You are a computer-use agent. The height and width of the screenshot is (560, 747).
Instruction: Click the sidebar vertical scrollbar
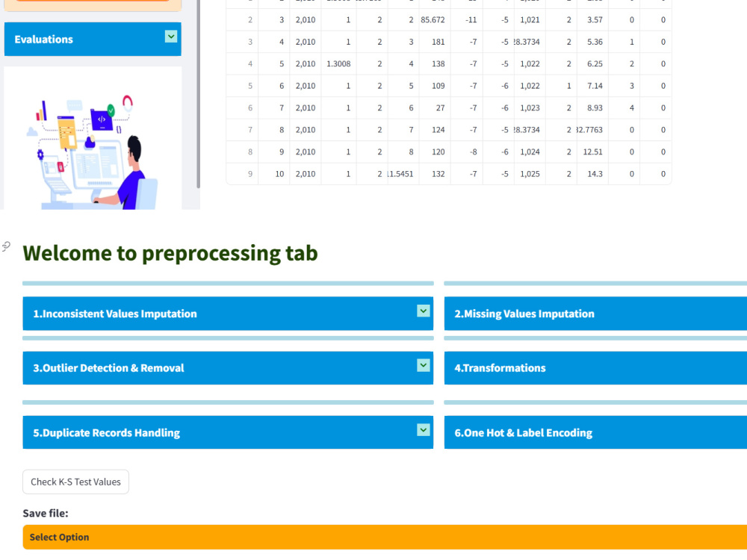coord(198,94)
